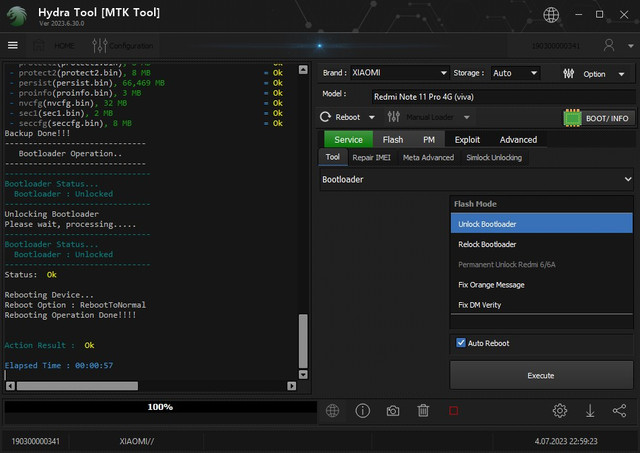Click the status bar serial 190300000341
Viewport: 640px width, 453px height.
point(36,441)
